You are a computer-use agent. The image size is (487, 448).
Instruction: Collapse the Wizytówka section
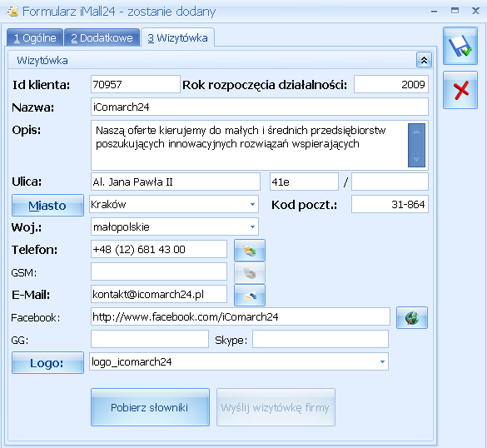coord(424,60)
